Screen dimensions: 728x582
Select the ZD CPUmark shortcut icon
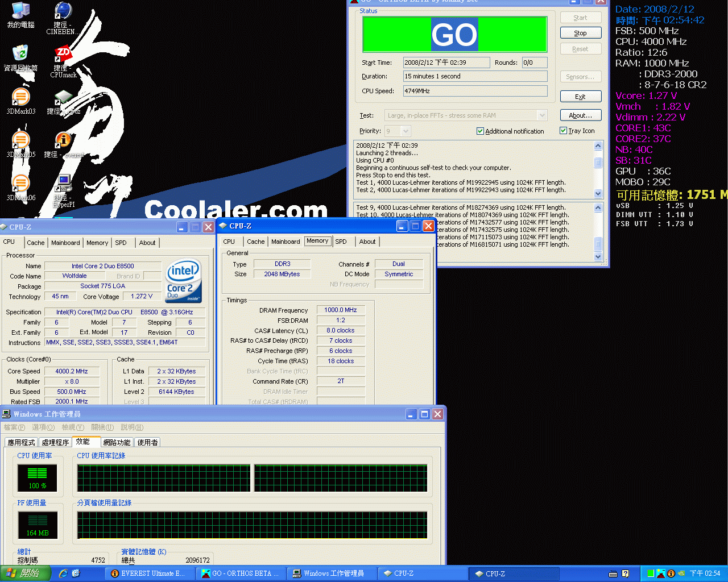(63, 61)
